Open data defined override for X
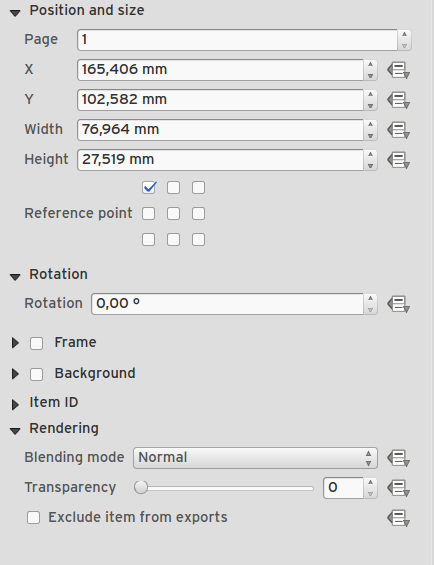This screenshot has width=434, height=565. tap(398, 70)
